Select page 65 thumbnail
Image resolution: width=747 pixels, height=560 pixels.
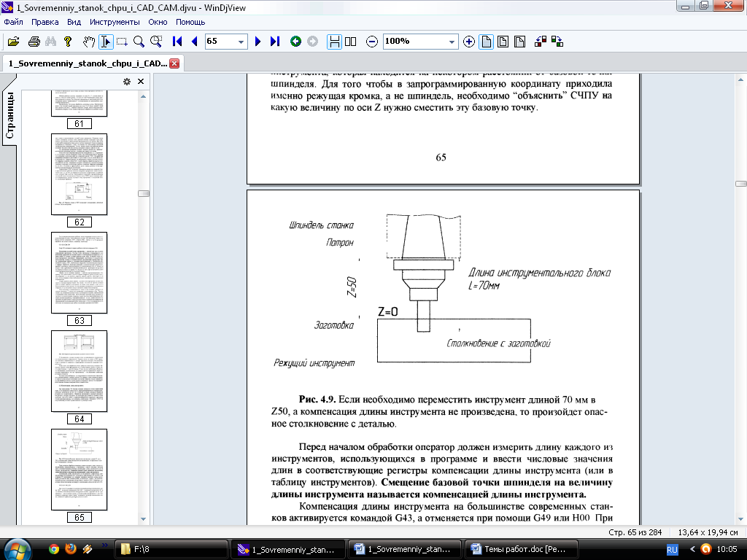[79, 470]
